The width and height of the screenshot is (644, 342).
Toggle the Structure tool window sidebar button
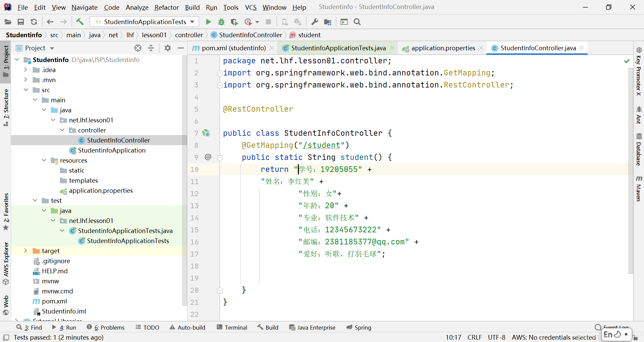coord(6,107)
